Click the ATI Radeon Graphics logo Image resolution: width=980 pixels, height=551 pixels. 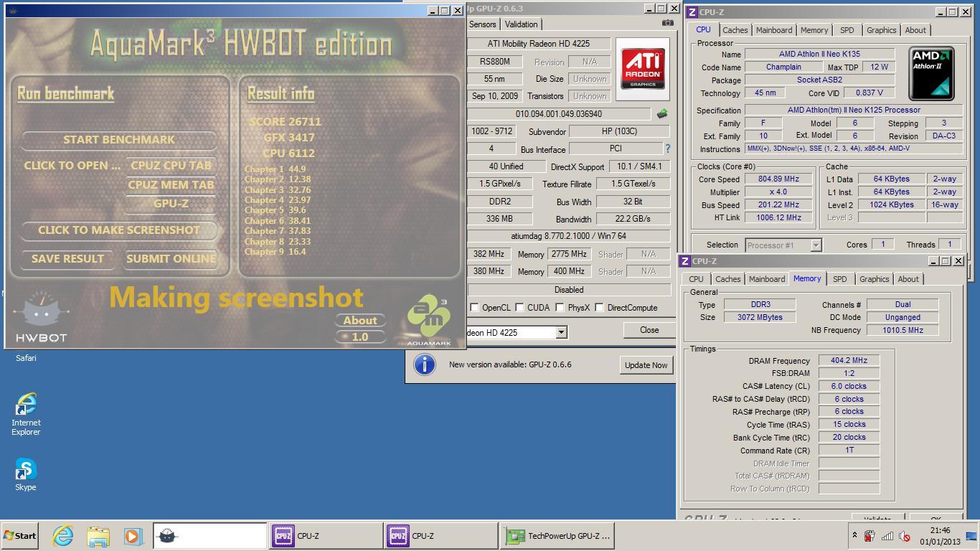coord(642,69)
